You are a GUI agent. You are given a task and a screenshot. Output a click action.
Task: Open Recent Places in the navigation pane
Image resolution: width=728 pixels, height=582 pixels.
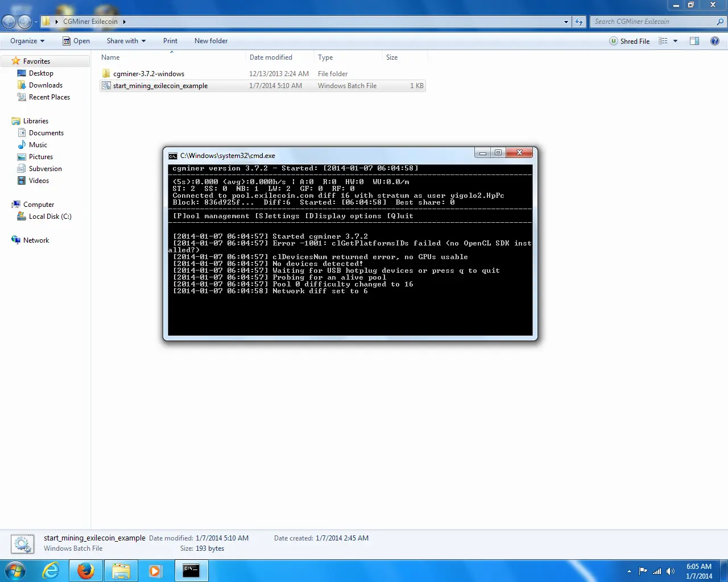click(49, 97)
